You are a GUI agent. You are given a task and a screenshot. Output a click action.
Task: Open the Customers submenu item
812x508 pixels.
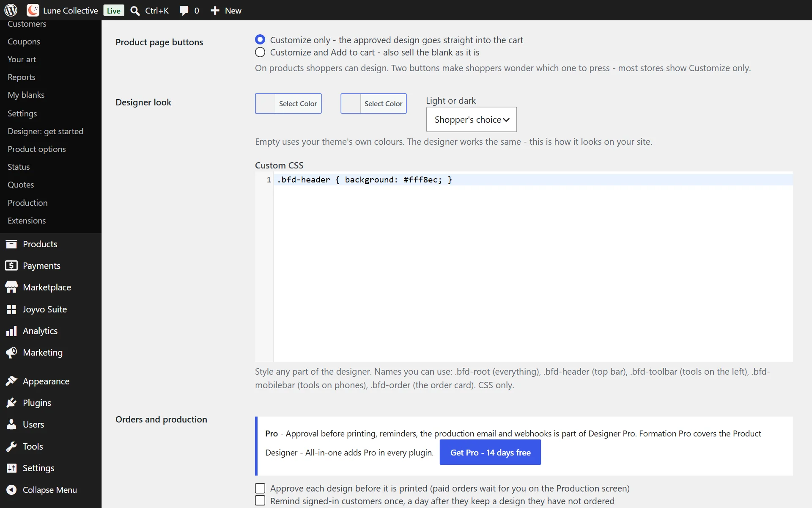(x=27, y=24)
